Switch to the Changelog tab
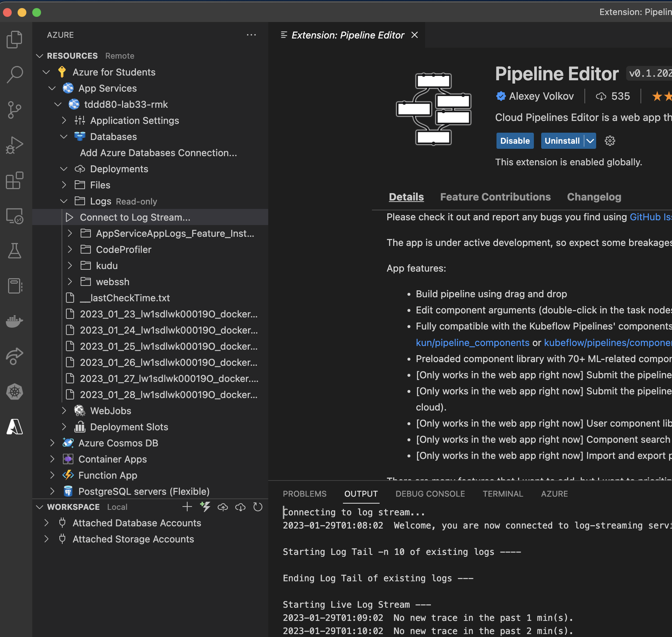The height and width of the screenshot is (637, 672). 594,197
